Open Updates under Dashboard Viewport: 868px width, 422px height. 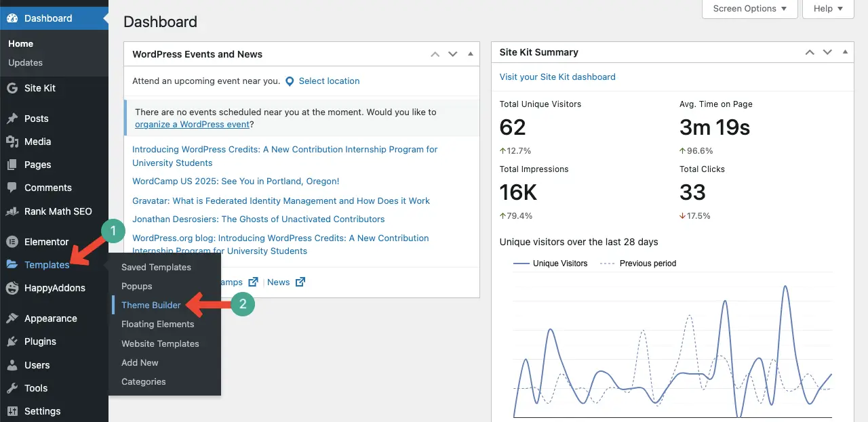pyautogui.click(x=25, y=62)
